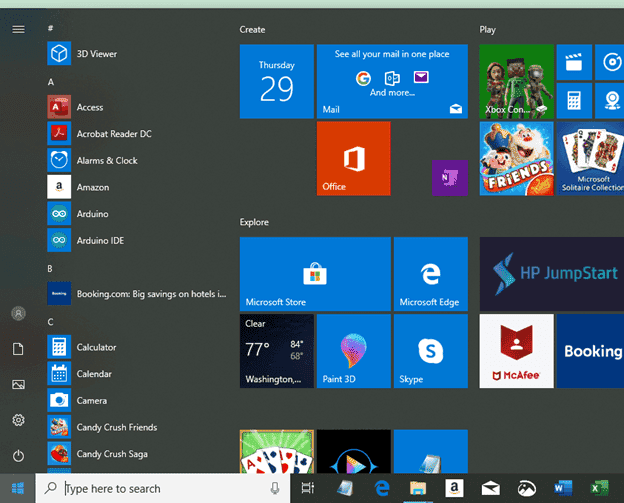Viewport: 624px width, 503px height.
Task: Click the letter C group header
Action: tap(51, 322)
